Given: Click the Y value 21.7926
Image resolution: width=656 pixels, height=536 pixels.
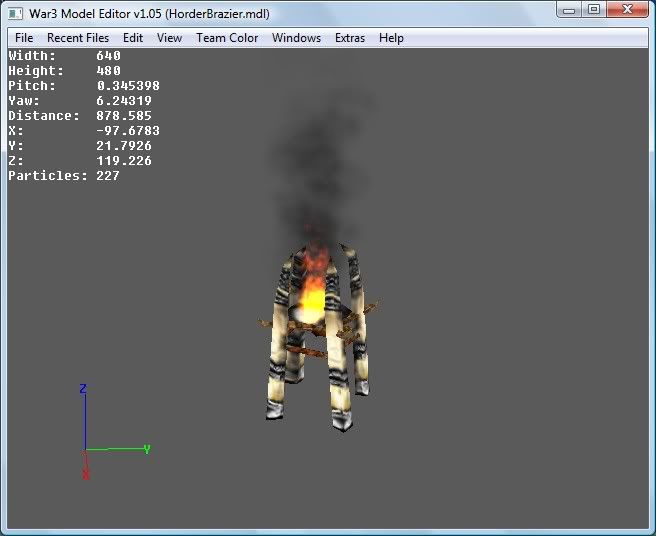Looking at the screenshot, I should tap(124, 146).
